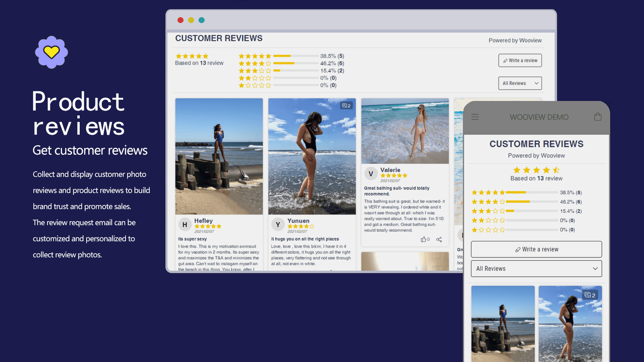Click the chevron on the mobile All Reviews selector
This screenshot has height=362, width=644.
pos(595,268)
